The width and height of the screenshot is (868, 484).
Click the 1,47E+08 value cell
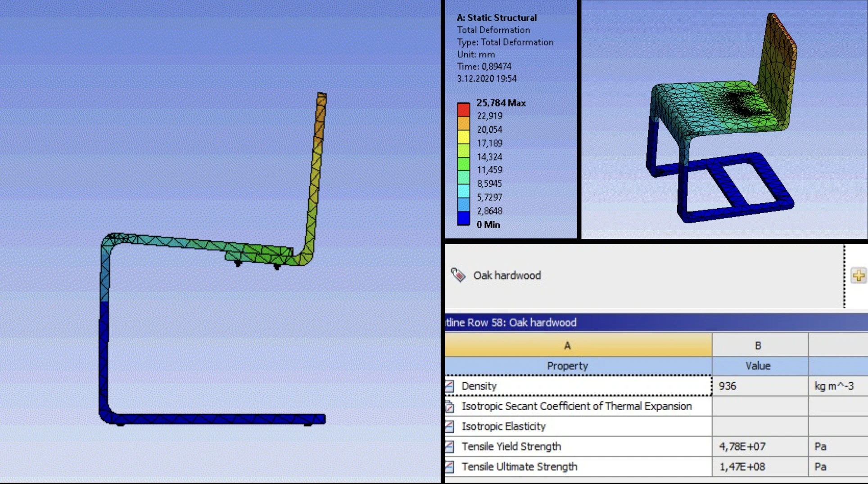pos(760,467)
